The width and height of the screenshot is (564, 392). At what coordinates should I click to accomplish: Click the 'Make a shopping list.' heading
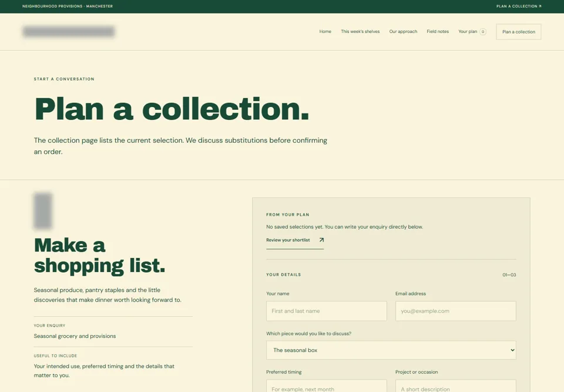(x=99, y=256)
